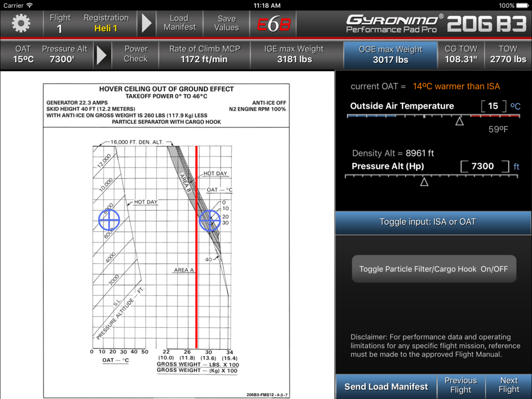This screenshot has width=532, height=399.
Task: Tap the Outside Air Temperature slider marker
Action: (459, 121)
